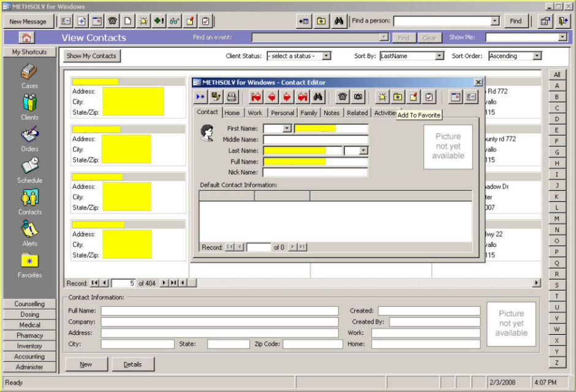Image resolution: width=576 pixels, height=392 pixels.
Task: Switch to the Family tab
Action: click(x=309, y=113)
